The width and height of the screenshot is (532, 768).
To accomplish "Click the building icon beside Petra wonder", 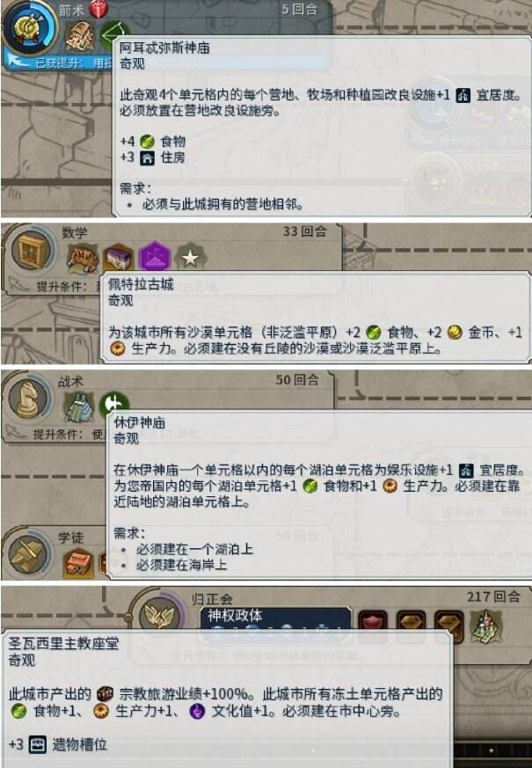I will click(x=118, y=259).
